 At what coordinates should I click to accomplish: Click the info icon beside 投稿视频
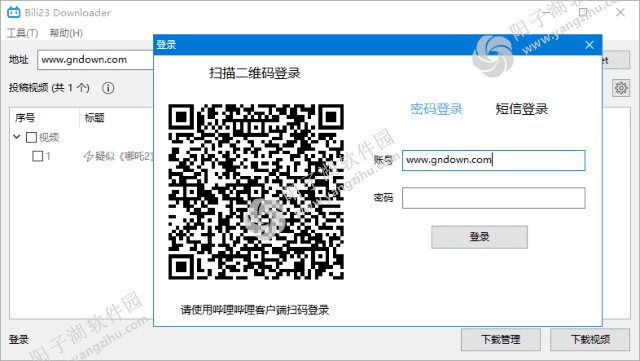108,88
